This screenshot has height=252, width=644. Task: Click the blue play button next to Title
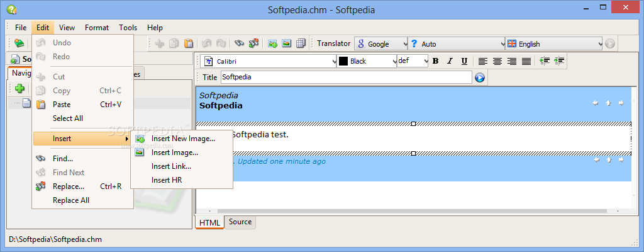point(480,77)
